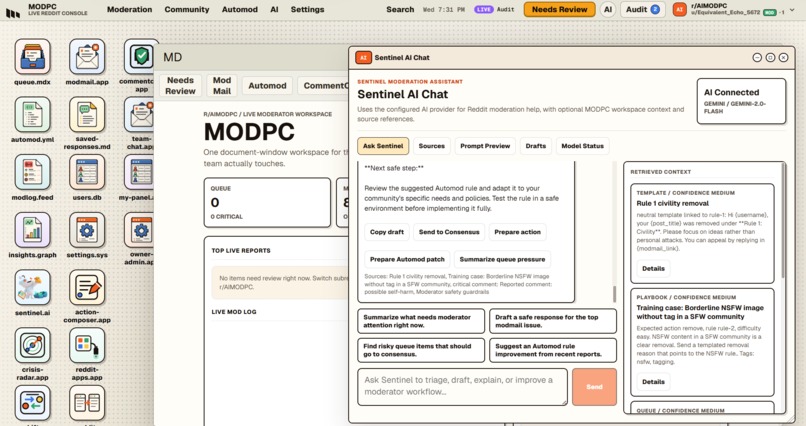This screenshot has height=426, width=806.
Task: Open the queue.mdx desktop icon
Action: 32,57
